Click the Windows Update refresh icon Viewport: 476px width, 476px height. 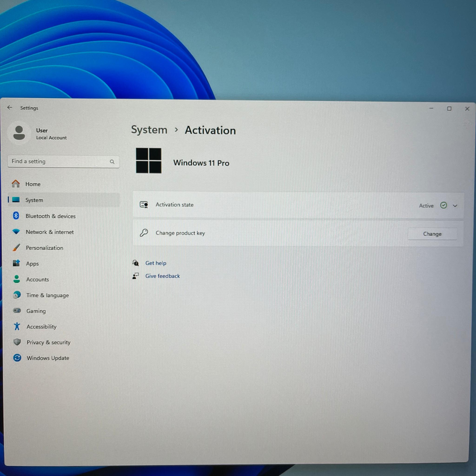[x=17, y=358]
